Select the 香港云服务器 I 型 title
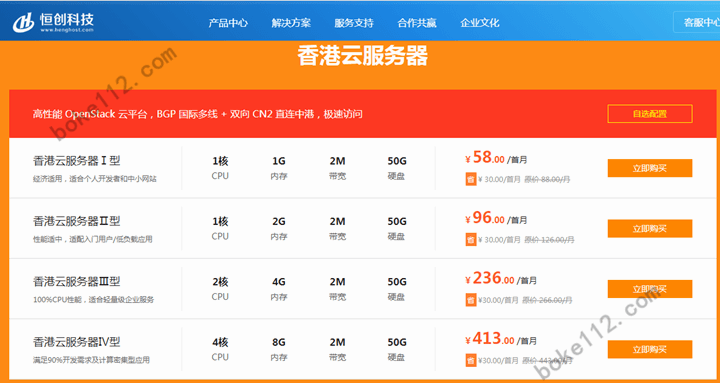This screenshot has height=383, width=720. pyautogui.click(x=77, y=161)
